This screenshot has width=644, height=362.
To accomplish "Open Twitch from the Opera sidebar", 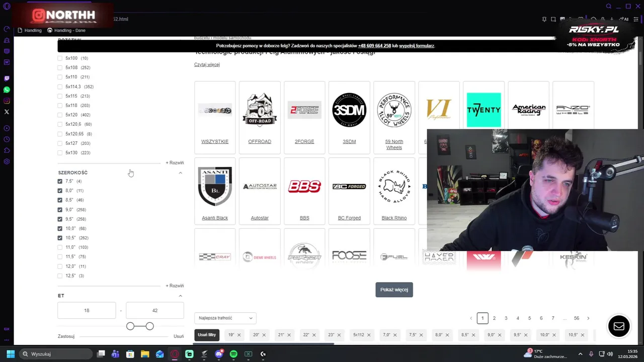I will click(7, 78).
